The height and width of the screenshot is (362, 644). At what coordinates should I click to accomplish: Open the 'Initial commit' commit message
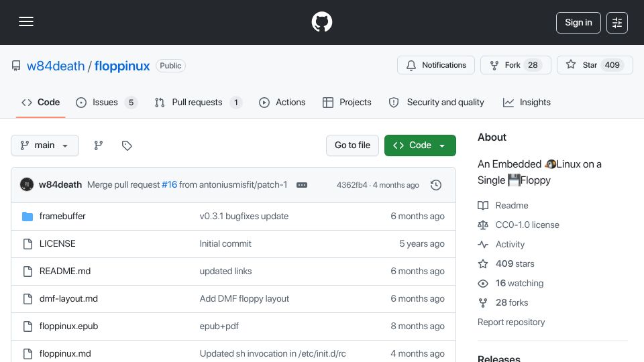pyautogui.click(x=225, y=244)
